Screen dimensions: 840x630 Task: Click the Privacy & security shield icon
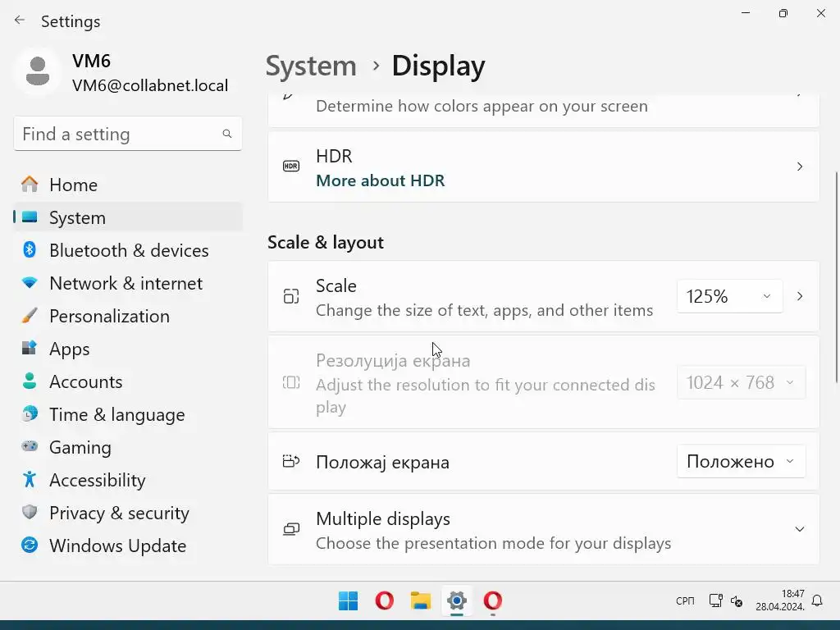[30, 513]
